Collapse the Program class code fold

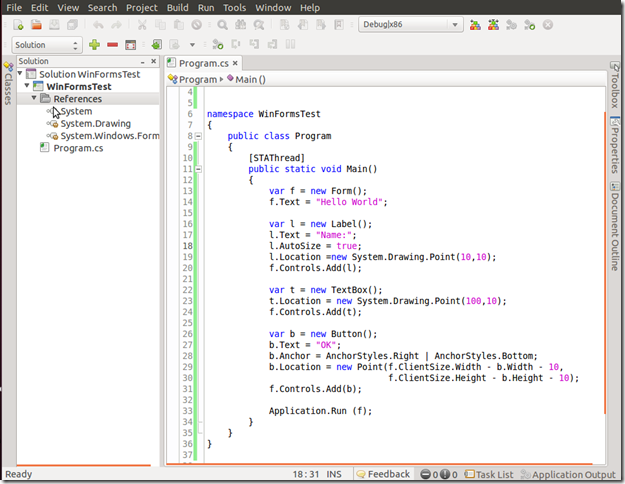click(199, 136)
